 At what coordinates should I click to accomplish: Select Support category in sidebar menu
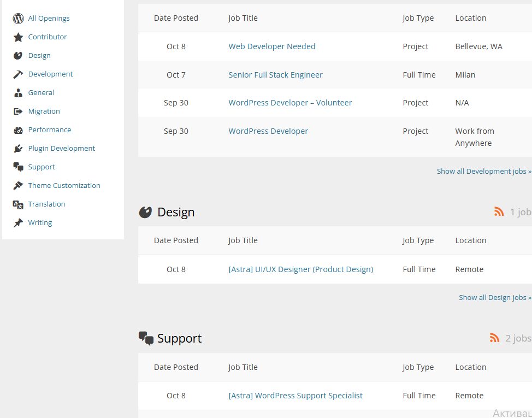[x=42, y=167]
